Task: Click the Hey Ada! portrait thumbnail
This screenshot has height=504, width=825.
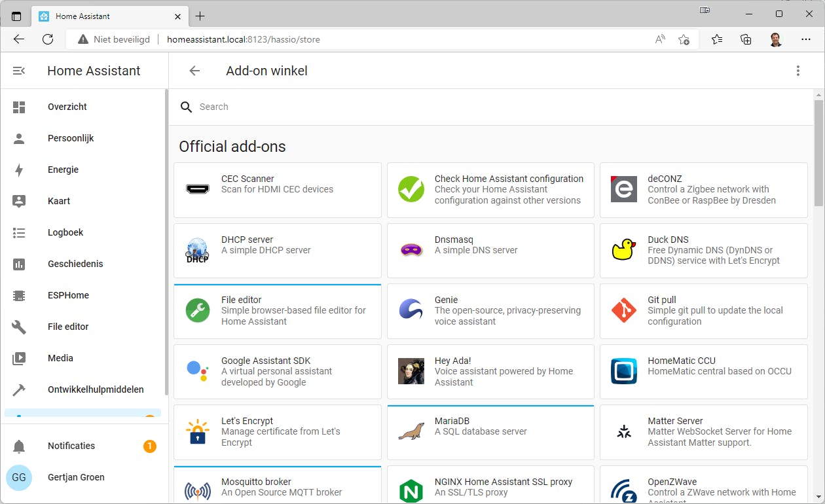Action: tap(411, 371)
